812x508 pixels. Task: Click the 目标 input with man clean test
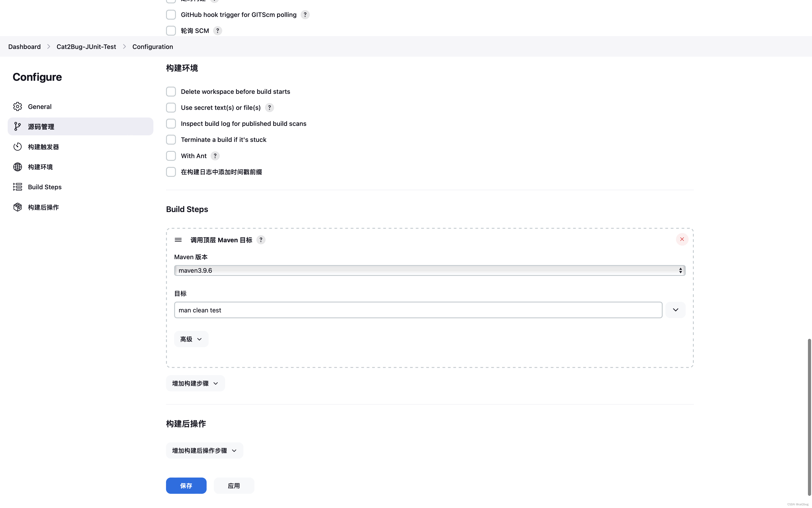coord(418,310)
